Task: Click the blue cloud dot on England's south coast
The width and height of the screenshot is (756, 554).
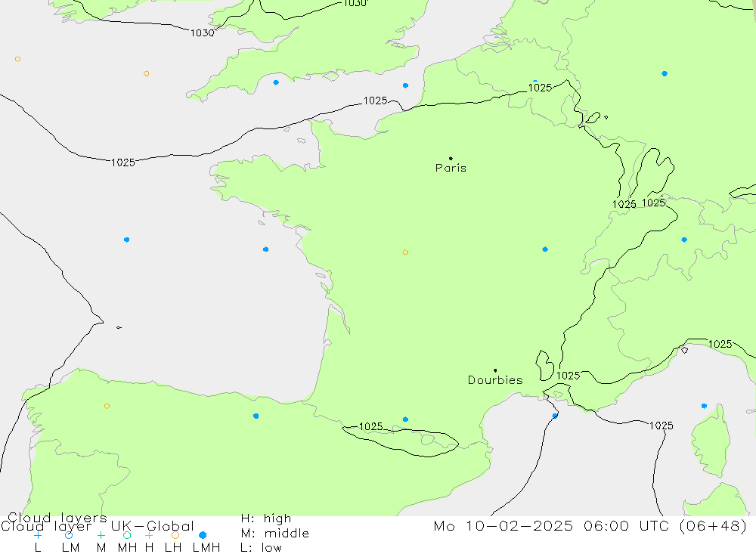Action: click(x=276, y=82)
